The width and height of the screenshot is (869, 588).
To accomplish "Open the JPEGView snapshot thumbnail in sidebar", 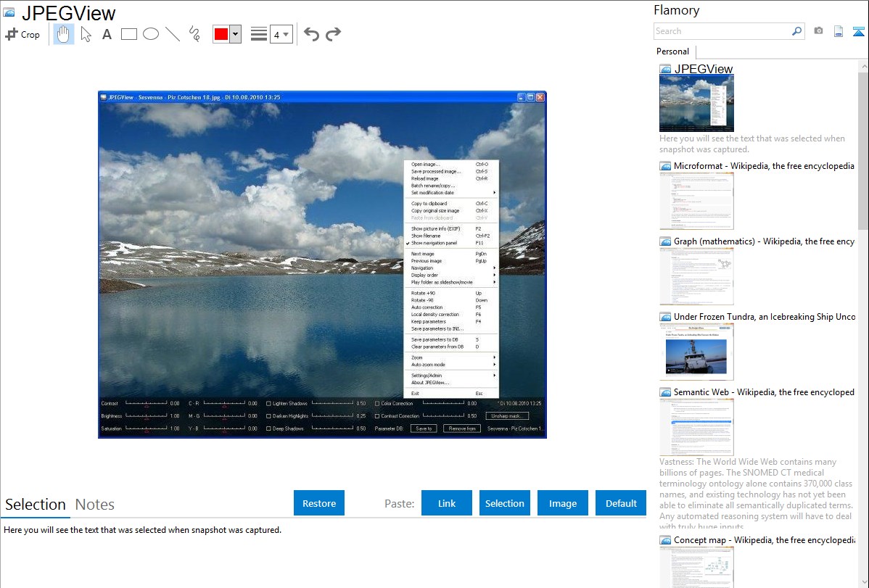I will [x=696, y=103].
